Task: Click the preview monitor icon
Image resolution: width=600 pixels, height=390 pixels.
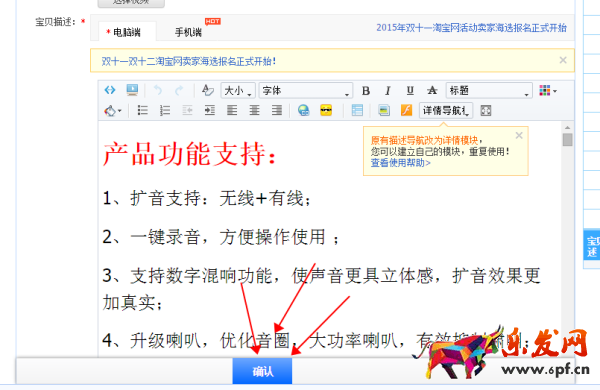Action: [x=132, y=90]
